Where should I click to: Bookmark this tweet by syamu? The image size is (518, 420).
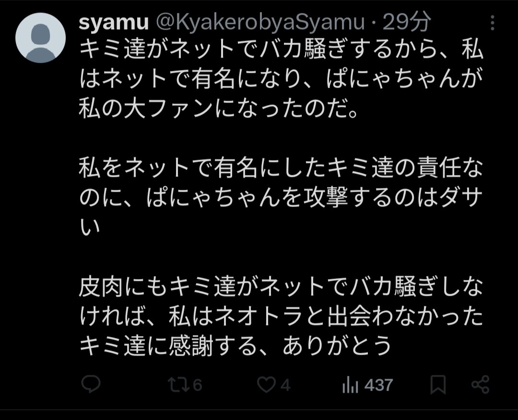click(438, 385)
